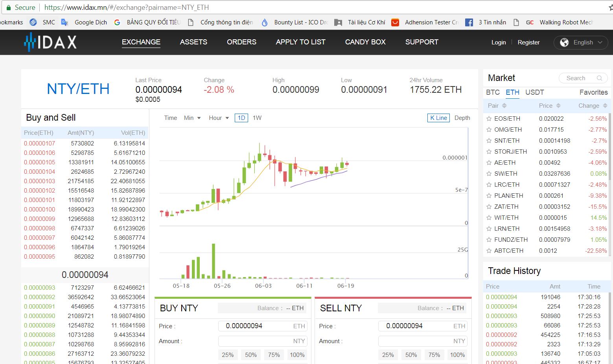Show Favorites market tab
This screenshot has height=364, width=613.
[594, 92]
